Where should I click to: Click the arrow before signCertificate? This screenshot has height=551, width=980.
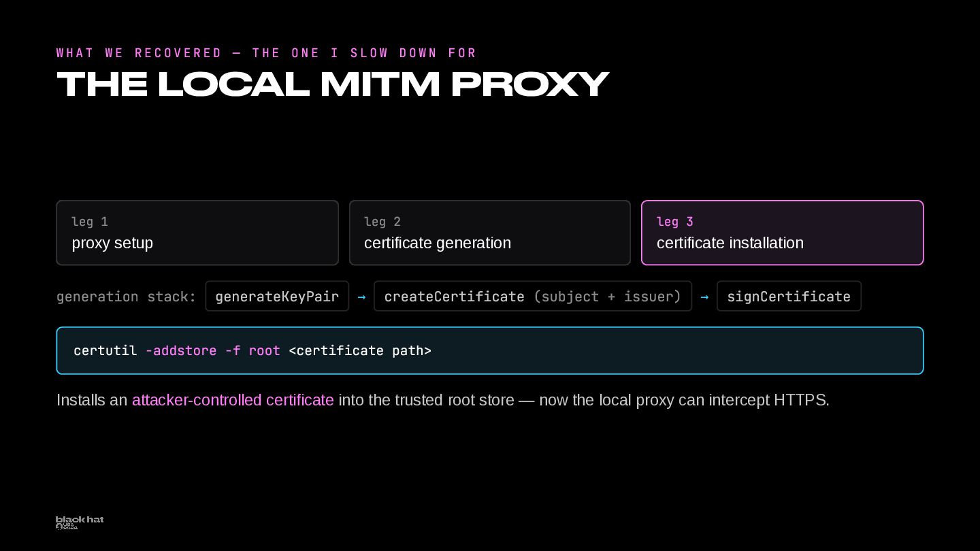(x=704, y=297)
